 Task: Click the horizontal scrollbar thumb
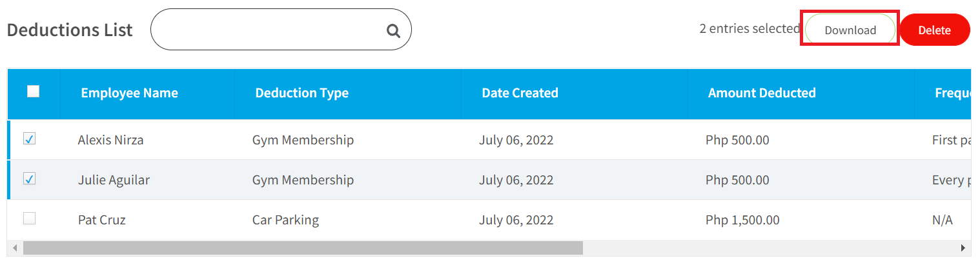pyautogui.click(x=302, y=248)
